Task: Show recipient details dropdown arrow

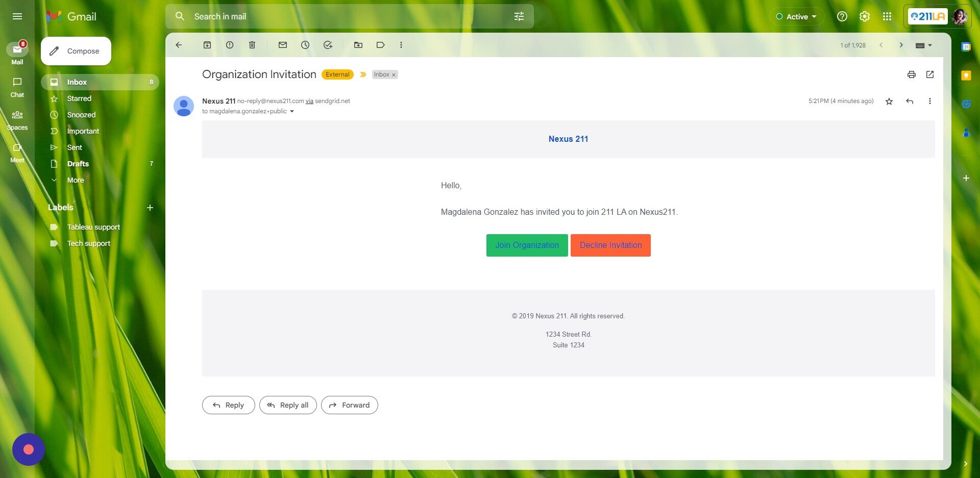Action: click(292, 111)
